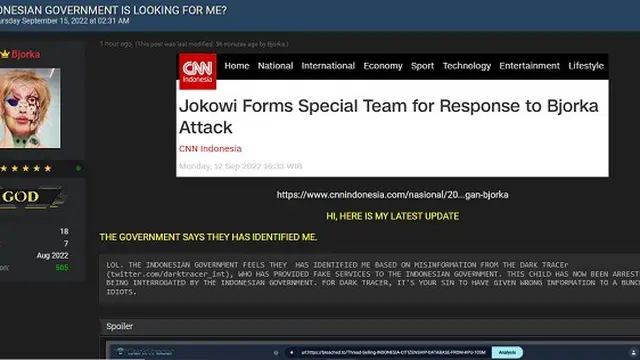Click the Analysis button in embedded screenshot
This screenshot has height=360, width=640.
pyautogui.click(x=507, y=352)
